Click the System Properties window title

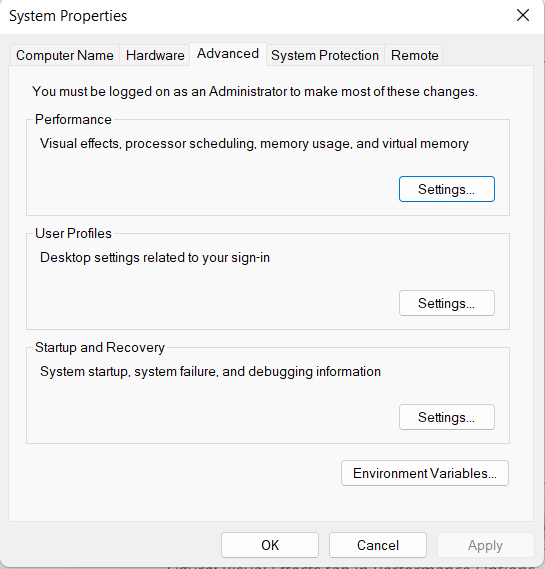pos(68,16)
